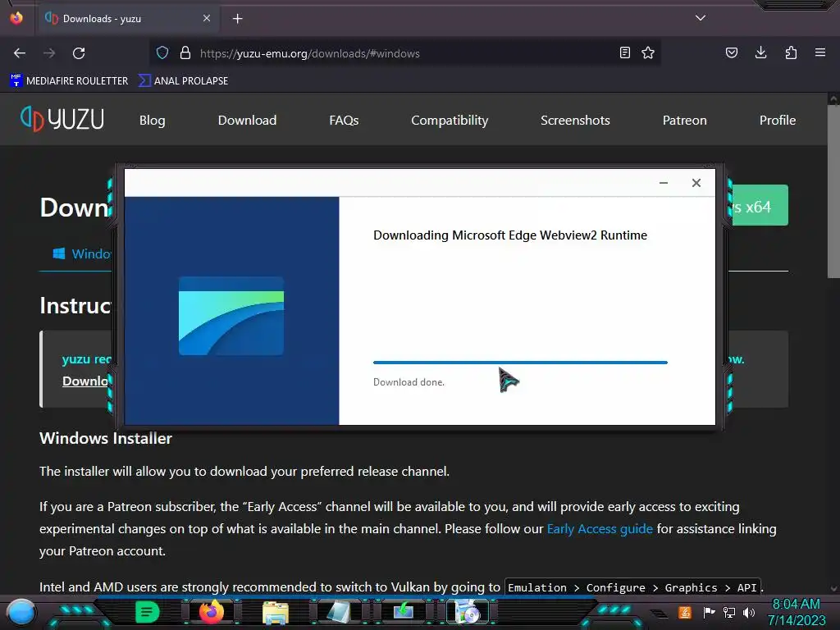Click the installer's teal artwork image
Viewport: 840px width, 630px height.
231,316
